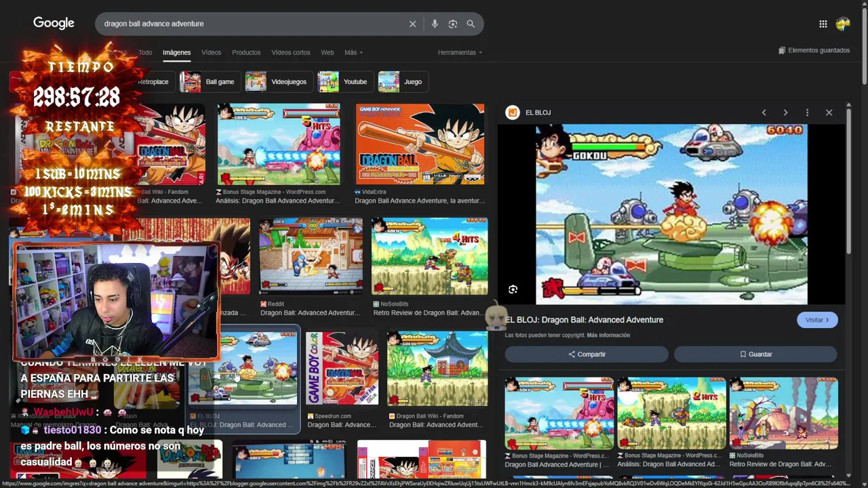Open the Google apps grid
The width and height of the screenshot is (868, 488).
(x=823, y=24)
